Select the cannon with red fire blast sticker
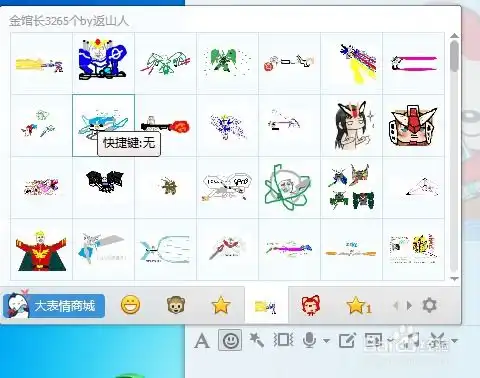 coord(165,125)
